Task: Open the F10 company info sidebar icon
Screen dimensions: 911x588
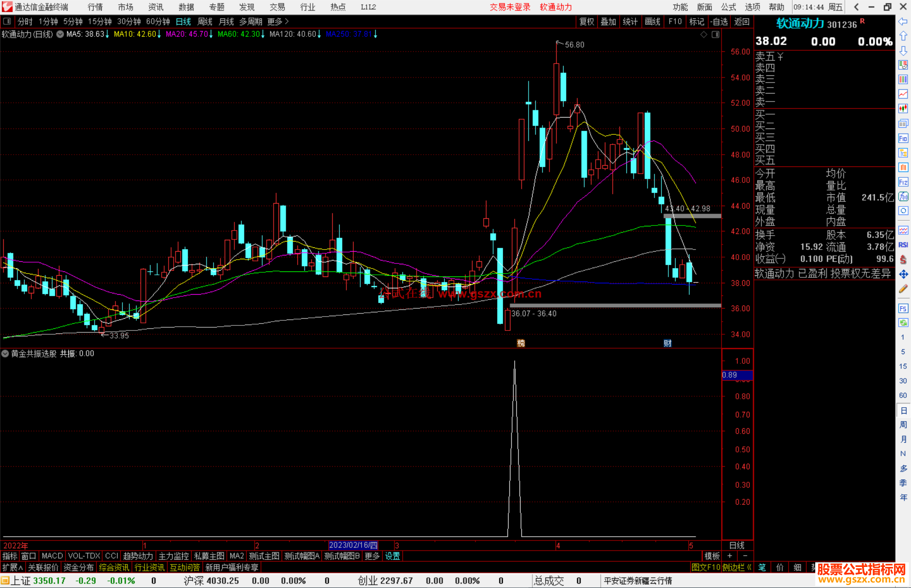Action: (x=903, y=139)
